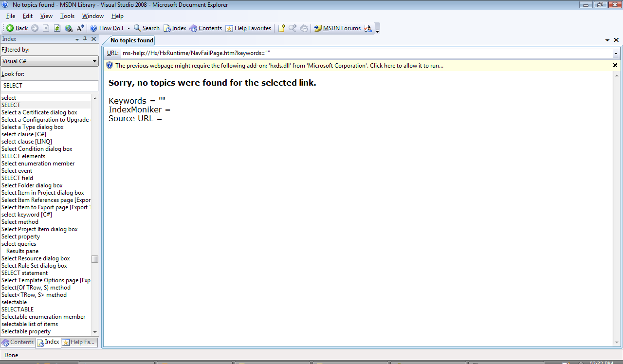This screenshot has height=364, width=623.
Task: Close the yellow add-on information bar
Action: click(x=615, y=65)
